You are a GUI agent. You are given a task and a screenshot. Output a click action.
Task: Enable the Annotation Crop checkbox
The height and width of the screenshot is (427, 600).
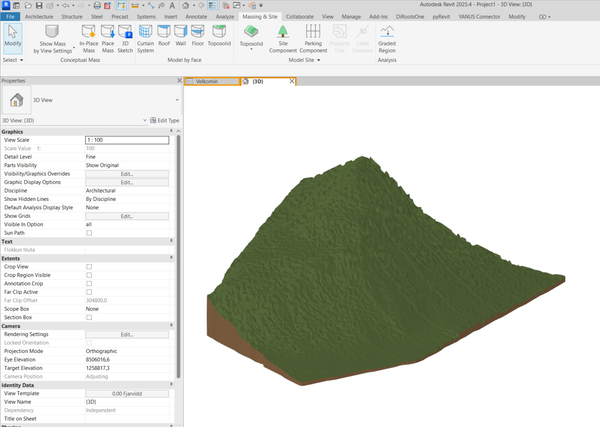pos(89,284)
